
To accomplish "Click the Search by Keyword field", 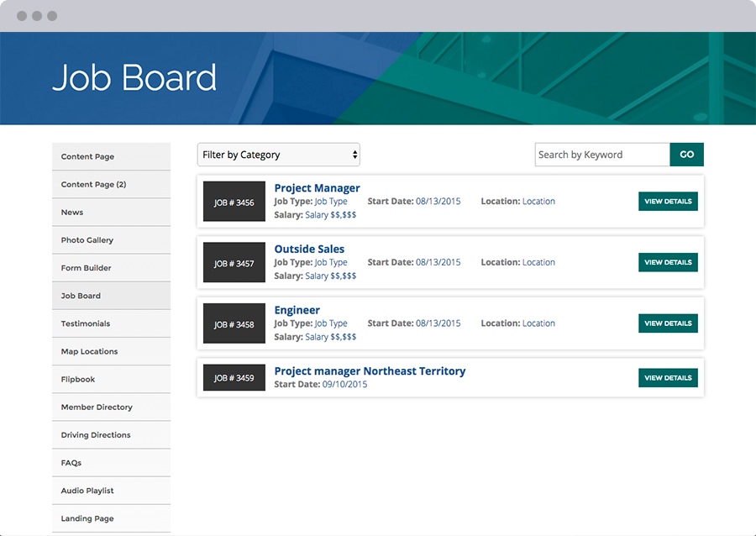I will point(601,155).
